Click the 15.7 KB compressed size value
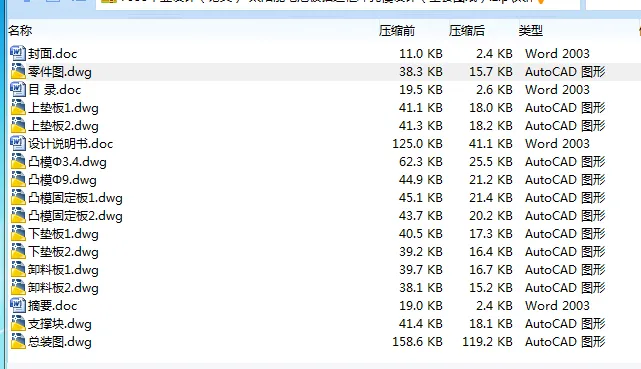This screenshot has height=369, width=641. [x=491, y=72]
